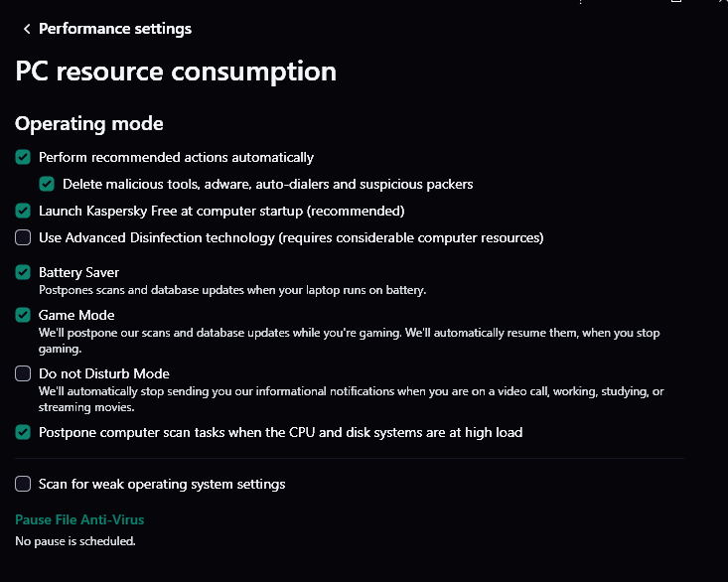The image size is (728, 582).
Task: Click the Use Advanced Disinfection technology label
Action: pos(290,237)
